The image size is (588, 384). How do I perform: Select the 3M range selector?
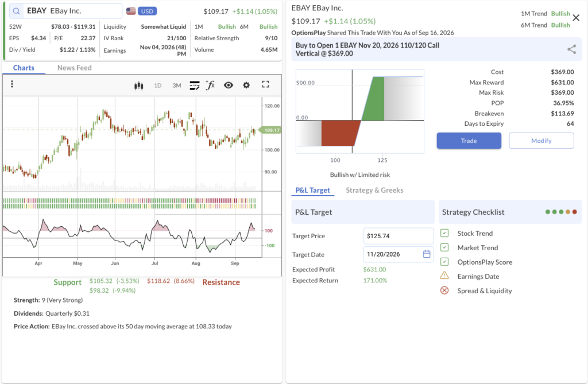click(x=177, y=86)
